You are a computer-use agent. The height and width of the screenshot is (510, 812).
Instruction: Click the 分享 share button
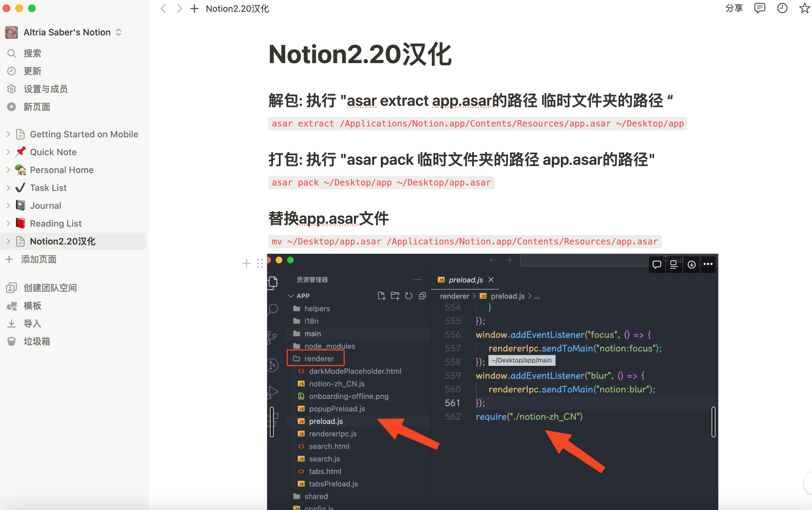click(x=734, y=8)
